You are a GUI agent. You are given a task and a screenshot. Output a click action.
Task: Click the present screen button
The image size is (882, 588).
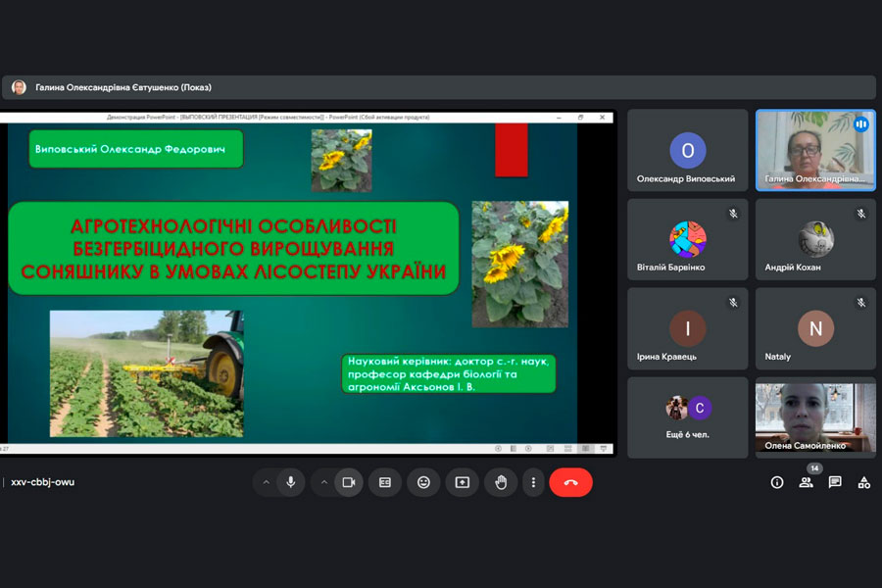pyautogui.click(x=463, y=482)
